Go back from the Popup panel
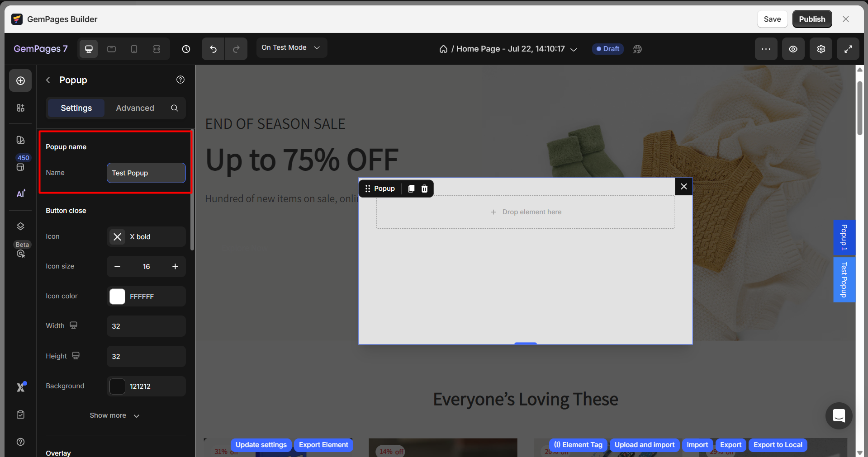The image size is (868, 457). (x=48, y=80)
